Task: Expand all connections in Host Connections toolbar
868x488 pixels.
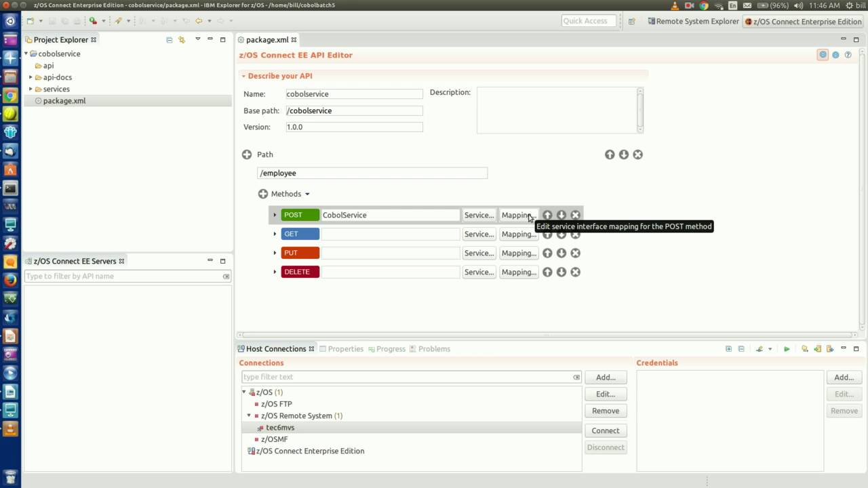Action: 729,349
